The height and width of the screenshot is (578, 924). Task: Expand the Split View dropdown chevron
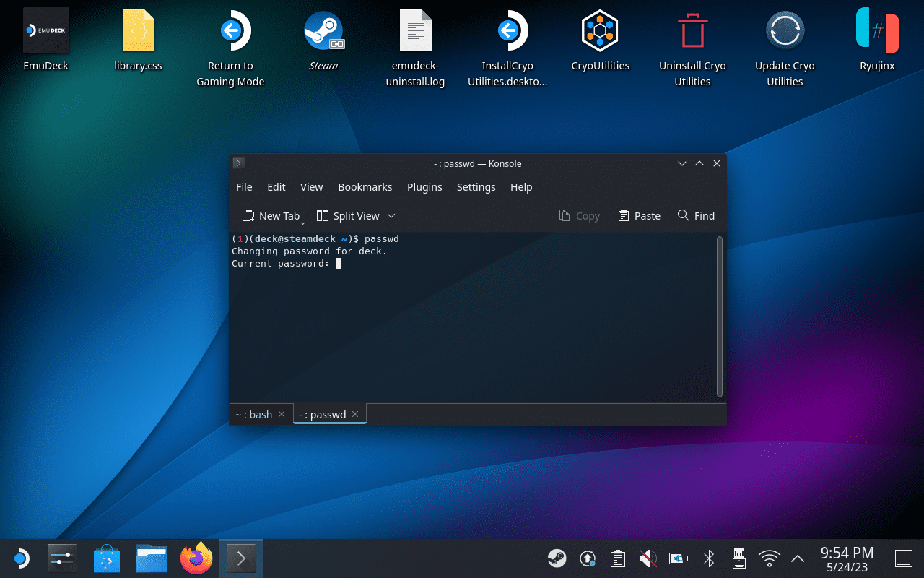(x=391, y=215)
